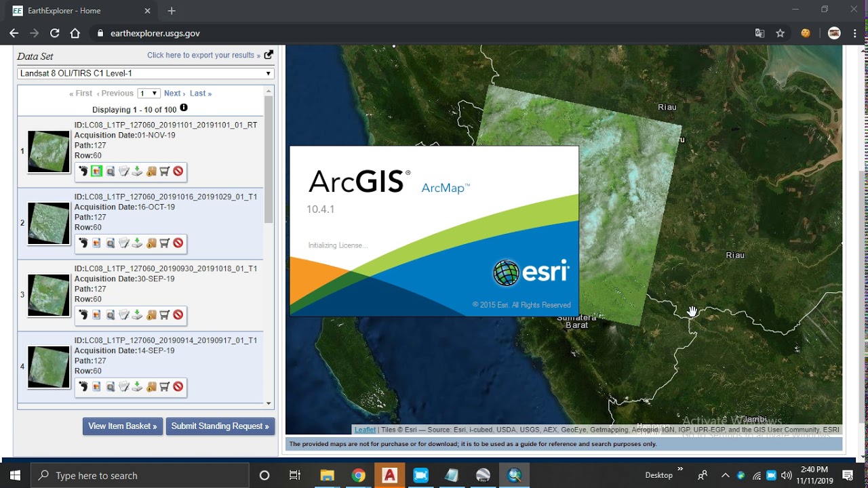This screenshot has height=488, width=868.
Task: Open download options for the 01-NOV-19 scene
Action: (x=137, y=171)
